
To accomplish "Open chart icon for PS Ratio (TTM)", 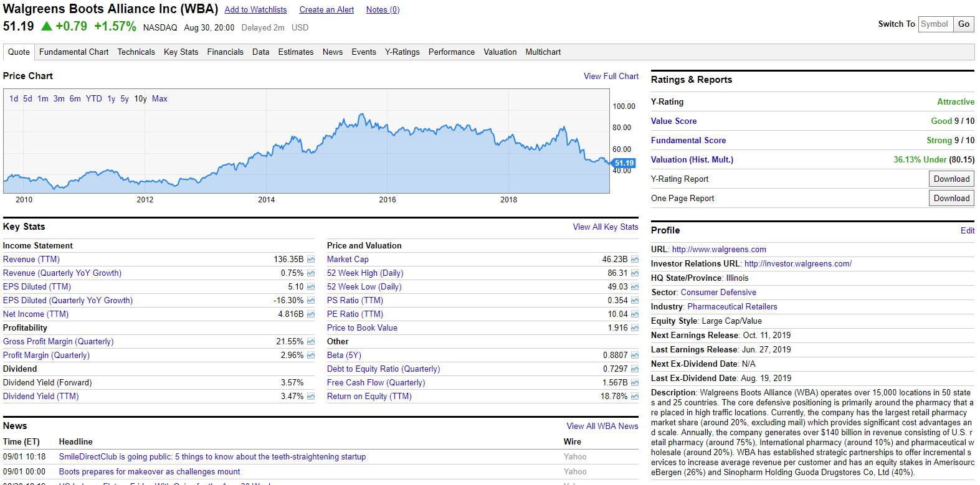I will tap(635, 301).
